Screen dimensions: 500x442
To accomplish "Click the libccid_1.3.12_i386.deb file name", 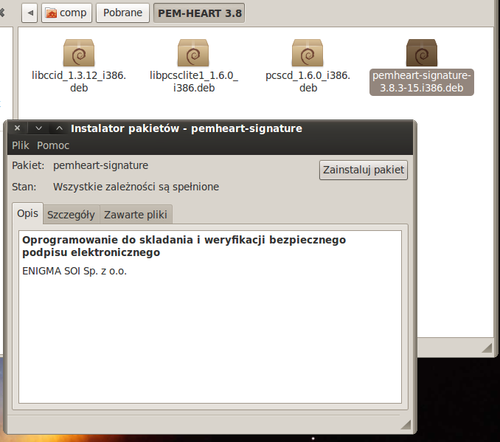I will (79, 82).
